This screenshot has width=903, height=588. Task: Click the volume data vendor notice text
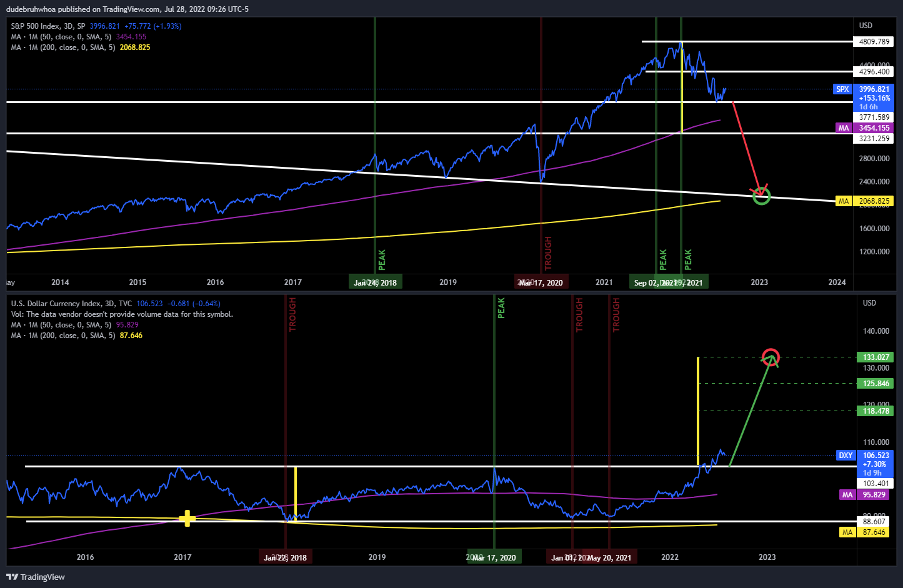tap(122, 314)
